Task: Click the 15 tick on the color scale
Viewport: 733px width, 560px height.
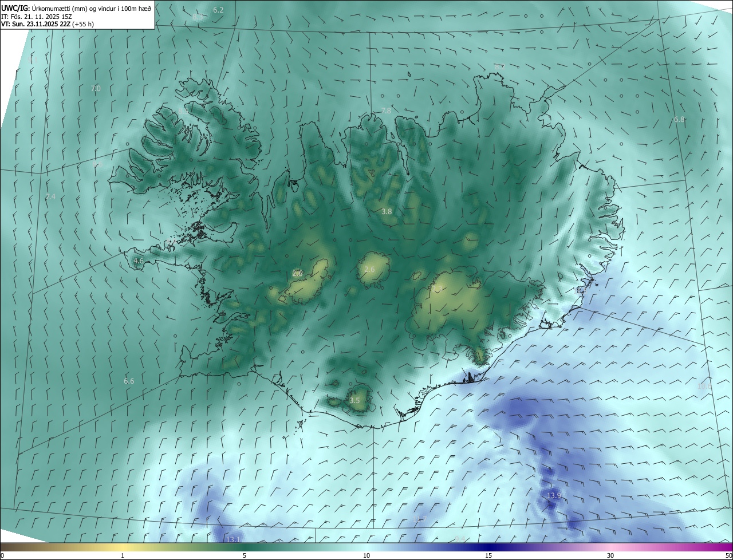Action: coord(488,555)
